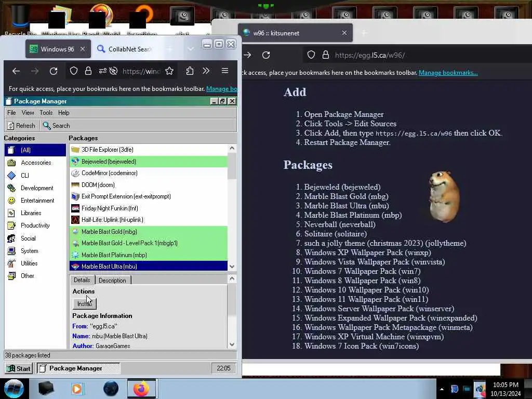Select the Friday Night Funkin (fnf) package
The width and height of the screenshot is (532, 399).
pos(148,208)
